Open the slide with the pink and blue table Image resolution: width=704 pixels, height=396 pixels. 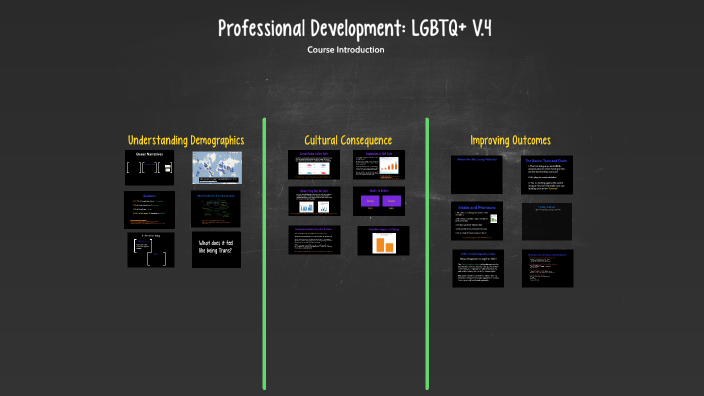pos(314,165)
